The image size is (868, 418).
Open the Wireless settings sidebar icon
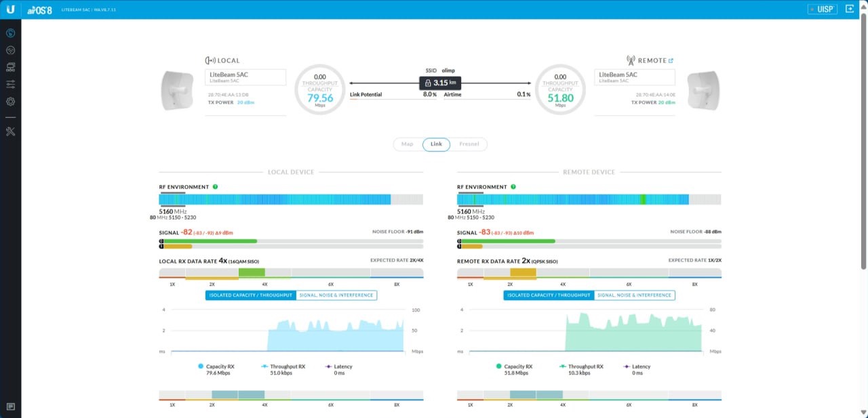click(10, 50)
